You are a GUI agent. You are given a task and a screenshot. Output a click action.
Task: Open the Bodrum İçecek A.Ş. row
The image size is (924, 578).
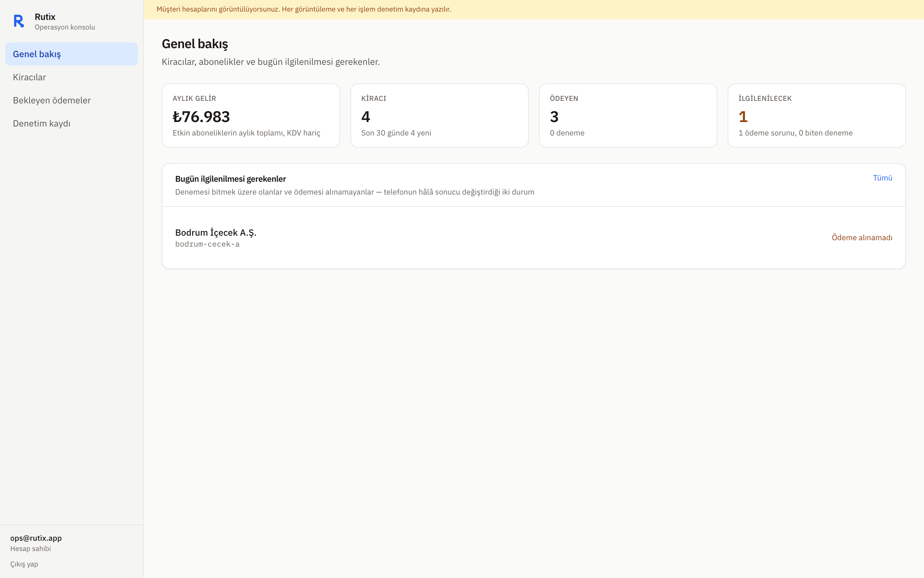pos(534,237)
